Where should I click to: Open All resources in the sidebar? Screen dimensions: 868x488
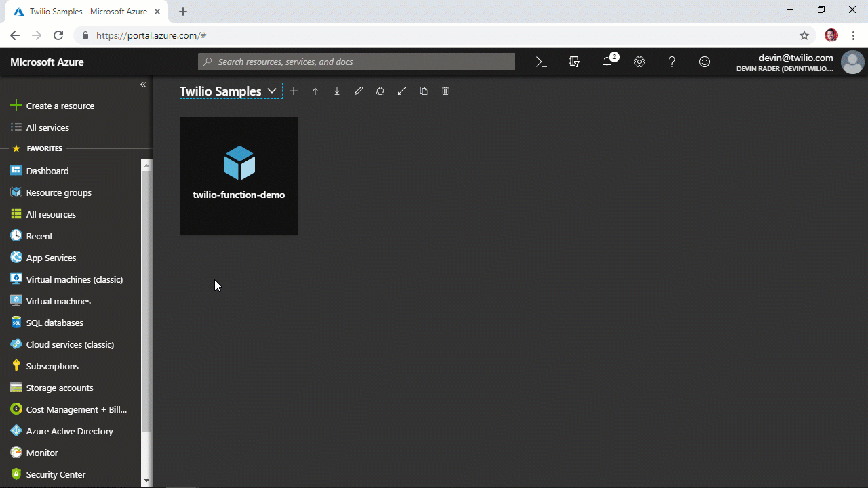(51, 214)
